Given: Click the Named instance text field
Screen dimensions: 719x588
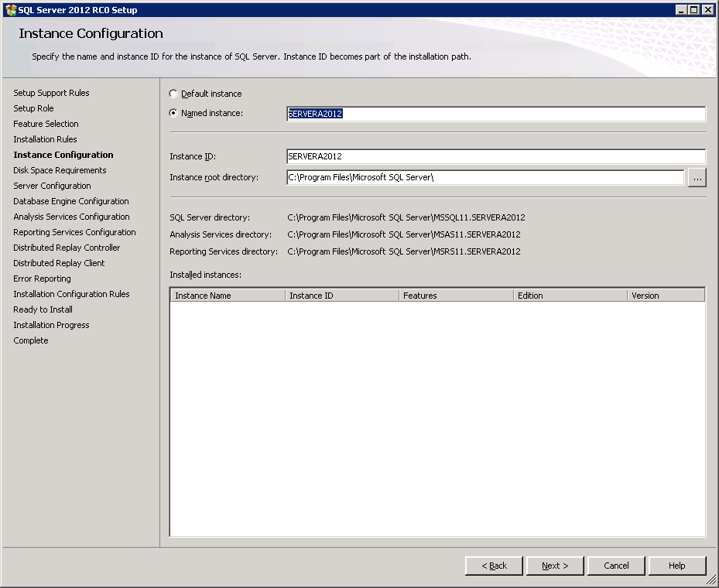Looking at the screenshot, I should click(x=495, y=114).
